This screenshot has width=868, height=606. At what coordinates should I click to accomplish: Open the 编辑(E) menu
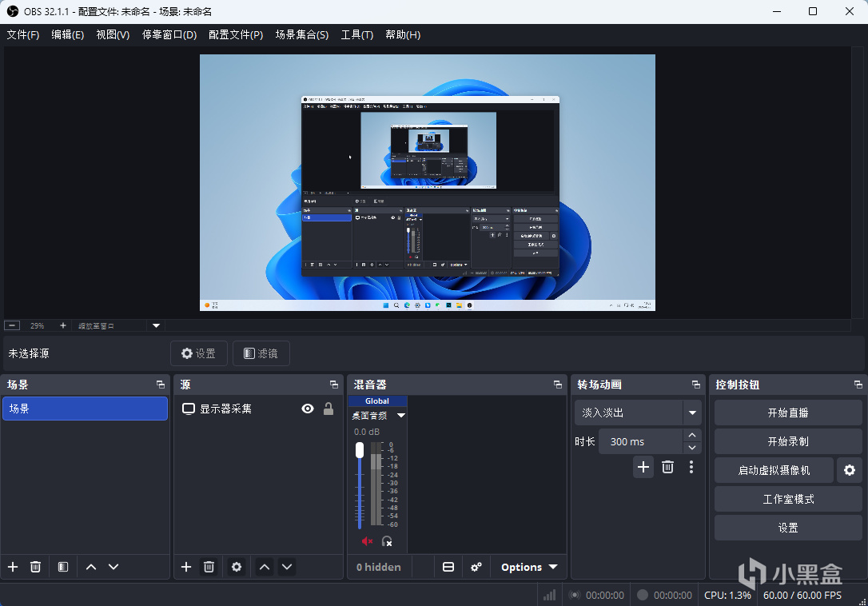coord(67,35)
